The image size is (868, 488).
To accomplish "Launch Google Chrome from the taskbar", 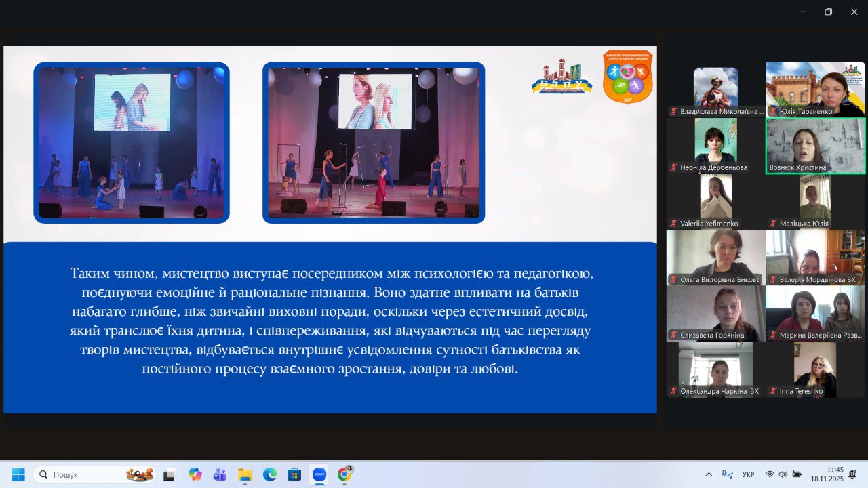I will pyautogui.click(x=344, y=474).
